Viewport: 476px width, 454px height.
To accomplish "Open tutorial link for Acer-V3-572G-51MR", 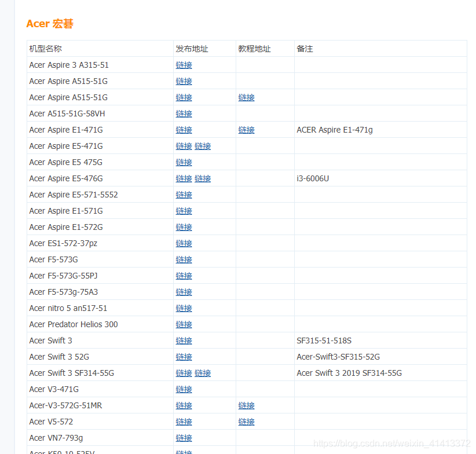I will coord(246,405).
